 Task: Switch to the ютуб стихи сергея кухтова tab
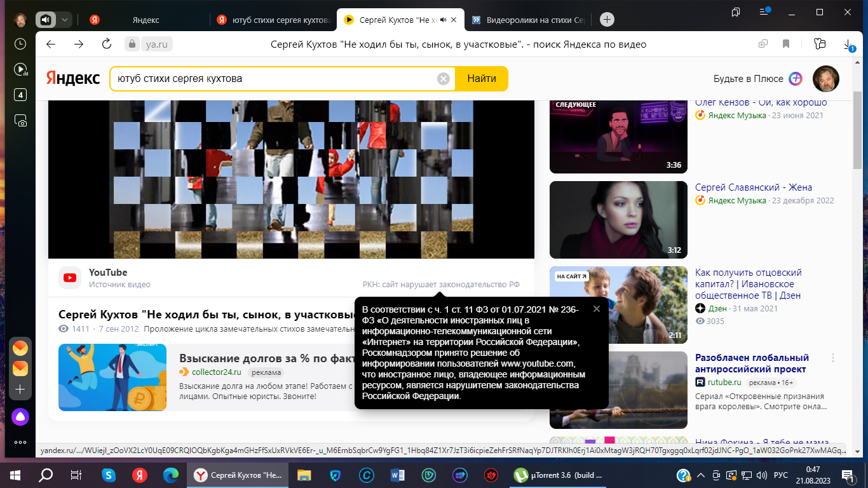pyautogui.click(x=273, y=20)
